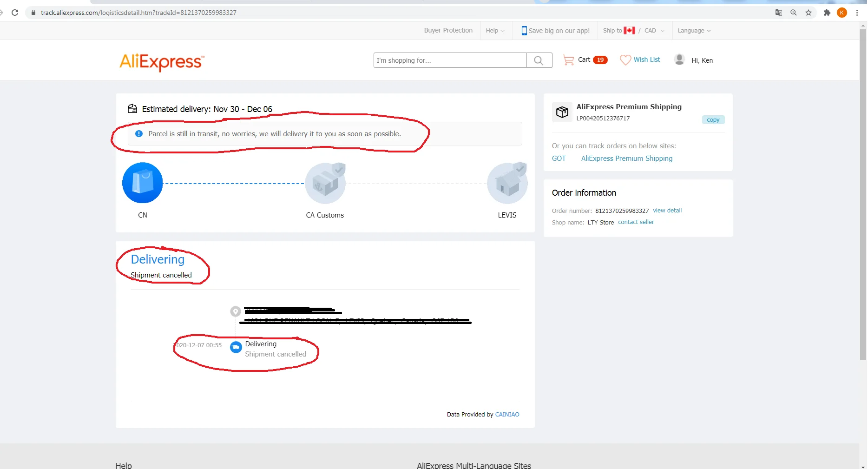Focus the I'm shopping for search field
The width and height of the screenshot is (868, 469).
point(450,60)
